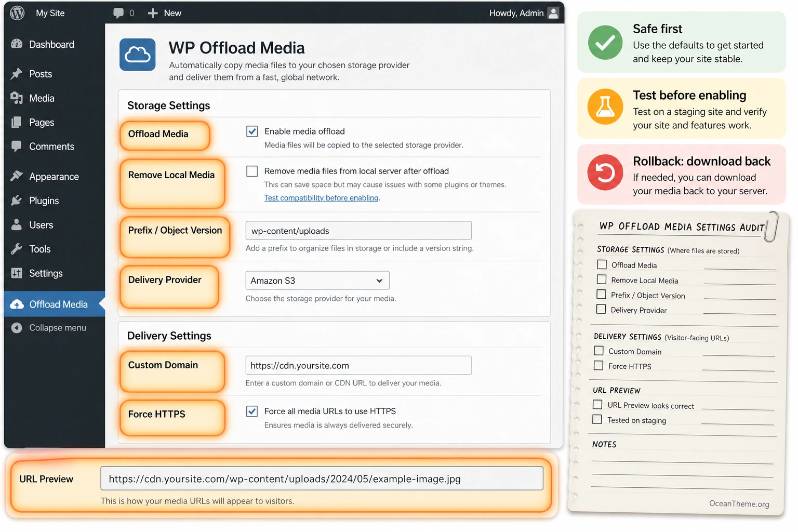The image size is (798, 532).
Task: Click the Offload Media cloud upload sidebar icon
Action: [17, 304]
